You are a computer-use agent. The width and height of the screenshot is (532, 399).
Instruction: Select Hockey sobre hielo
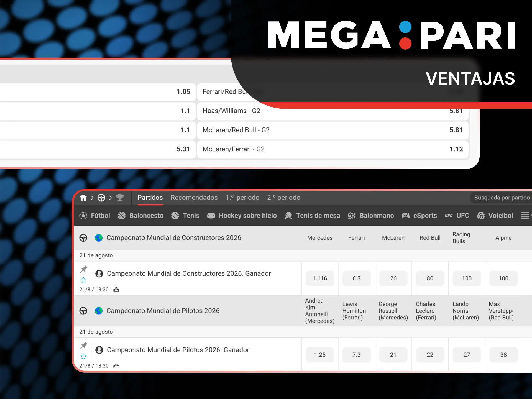click(x=242, y=216)
